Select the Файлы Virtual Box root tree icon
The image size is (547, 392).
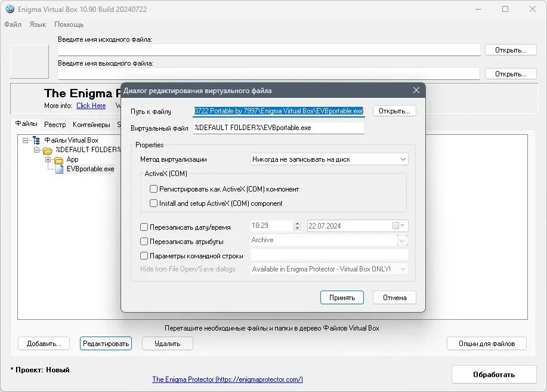36,140
